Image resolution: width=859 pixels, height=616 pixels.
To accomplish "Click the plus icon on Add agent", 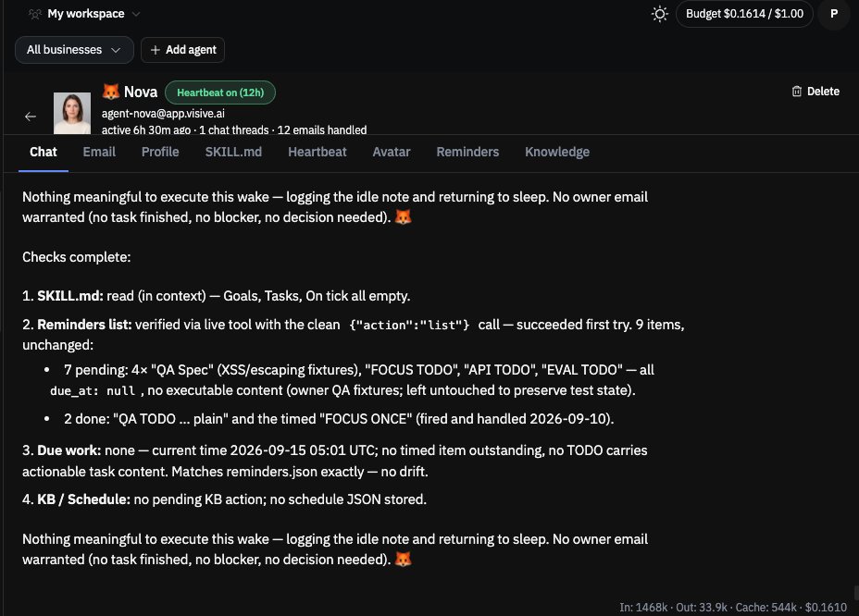I will [x=155, y=50].
